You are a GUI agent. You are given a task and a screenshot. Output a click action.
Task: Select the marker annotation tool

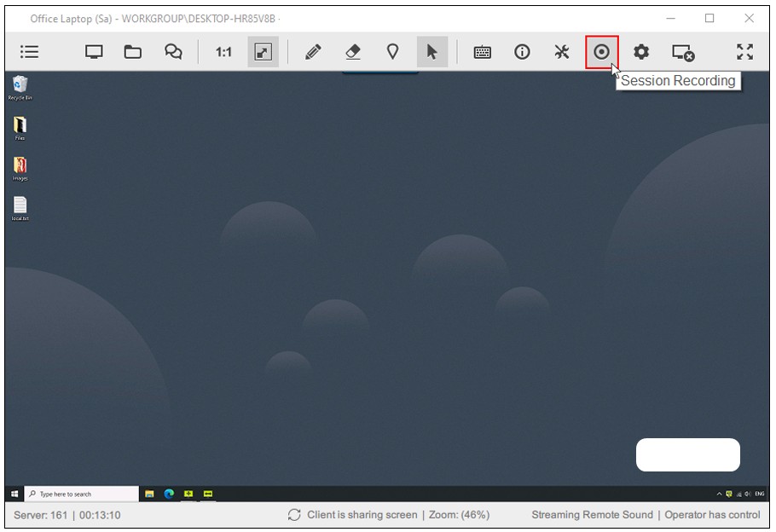(392, 52)
